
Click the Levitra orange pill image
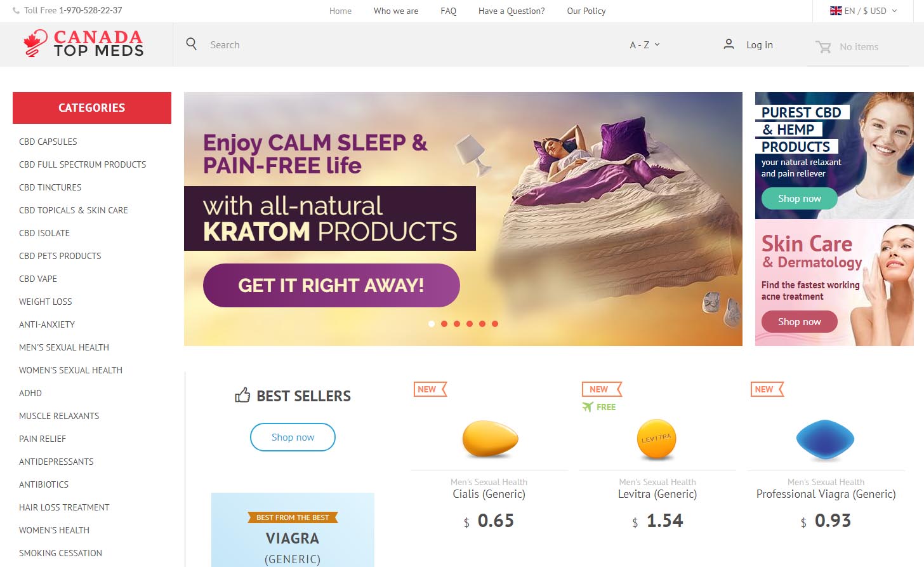click(x=657, y=439)
